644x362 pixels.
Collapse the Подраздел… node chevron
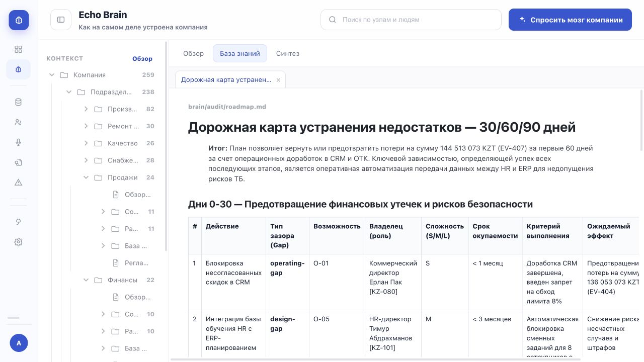(x=69, y=92)
